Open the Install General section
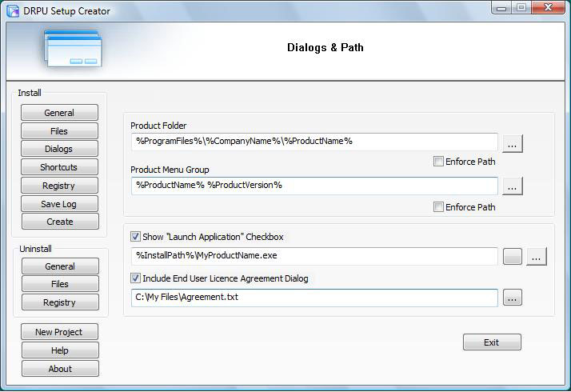 (x=59, y=113)
